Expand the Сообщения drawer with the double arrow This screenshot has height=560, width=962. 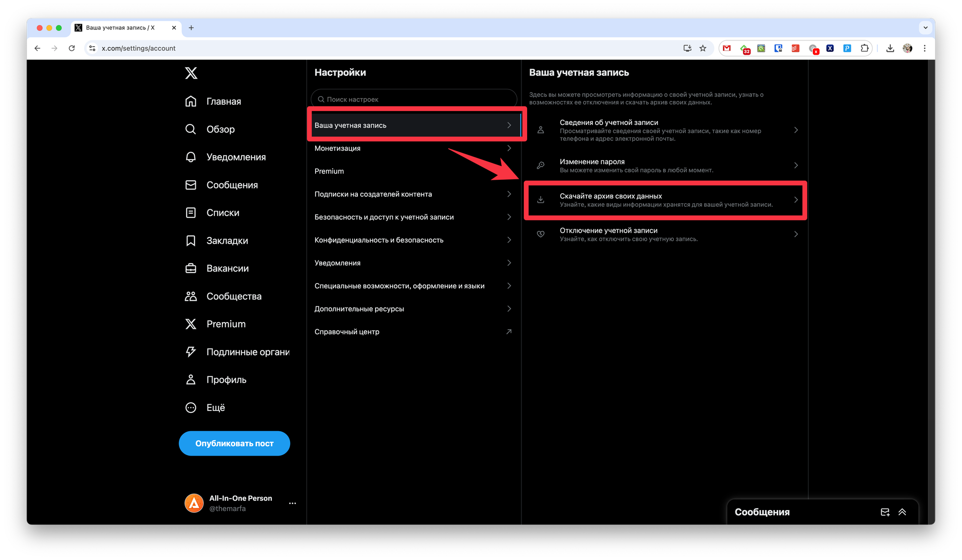tap(902, 512)
